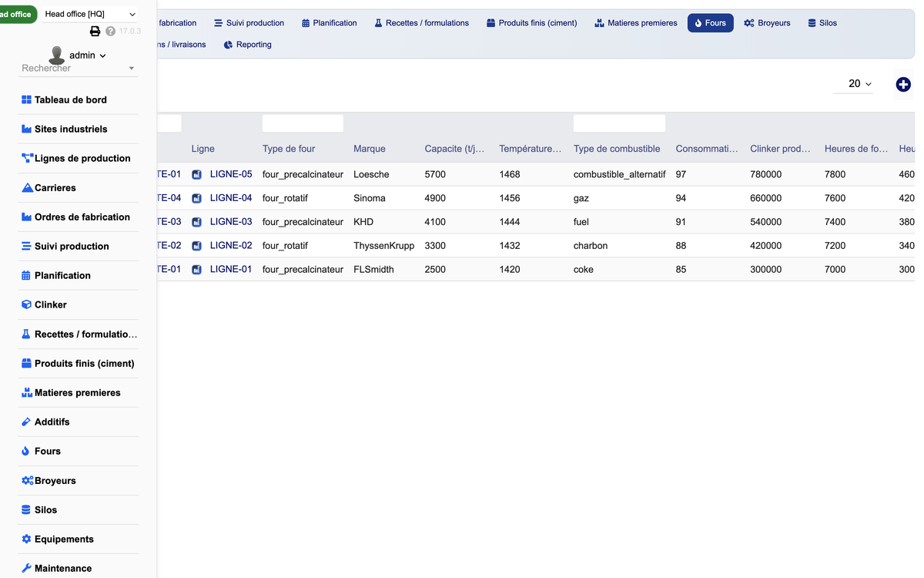Click the add new record plus icon

coord(903,85)
